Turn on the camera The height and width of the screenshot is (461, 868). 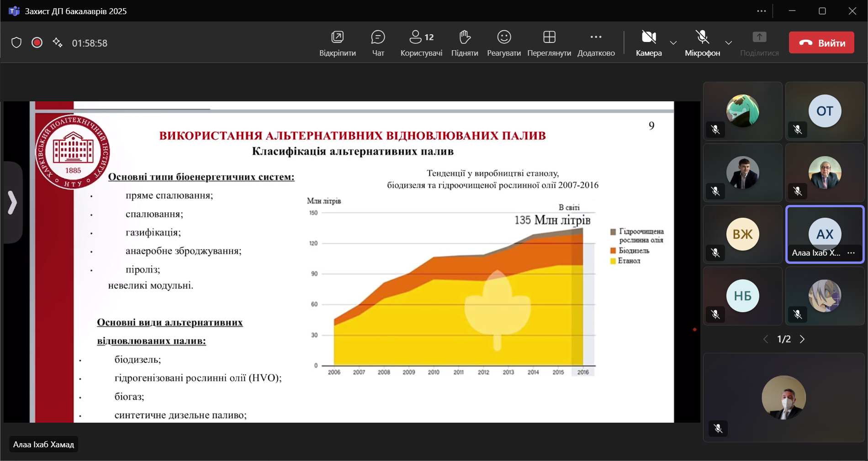(649, 43)
